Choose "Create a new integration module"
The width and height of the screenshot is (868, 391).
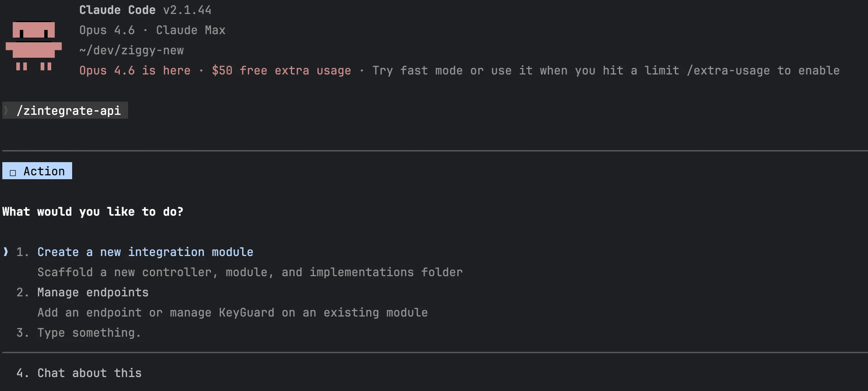coord(145,252)
